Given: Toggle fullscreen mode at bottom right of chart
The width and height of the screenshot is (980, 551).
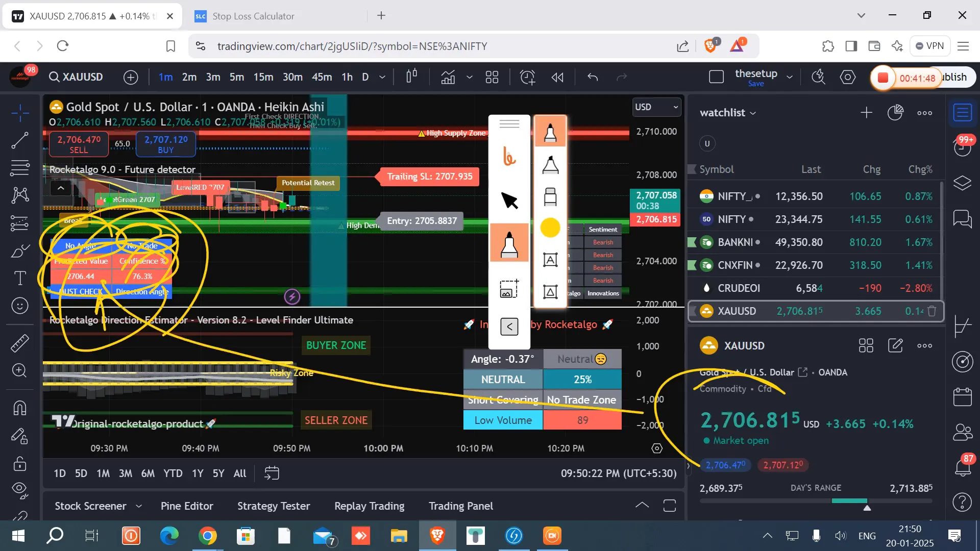Looking at the screenshot, I should 669,506.
